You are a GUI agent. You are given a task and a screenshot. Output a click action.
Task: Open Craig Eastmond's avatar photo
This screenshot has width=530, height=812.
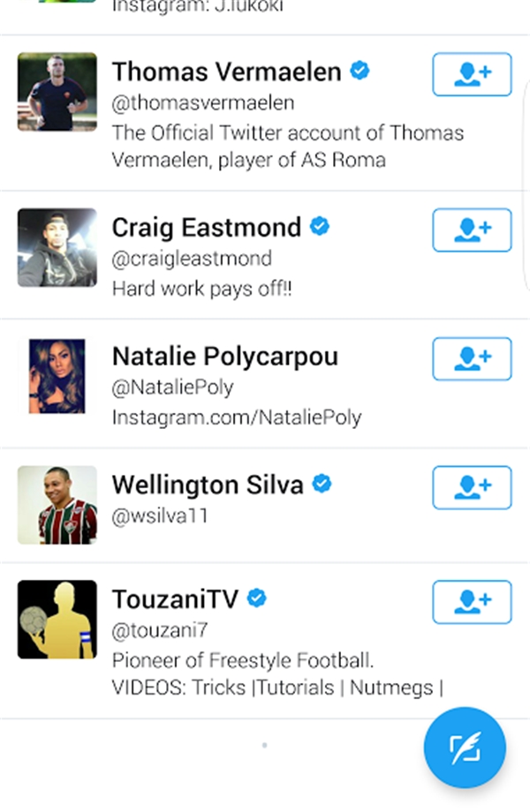(57, 247)
